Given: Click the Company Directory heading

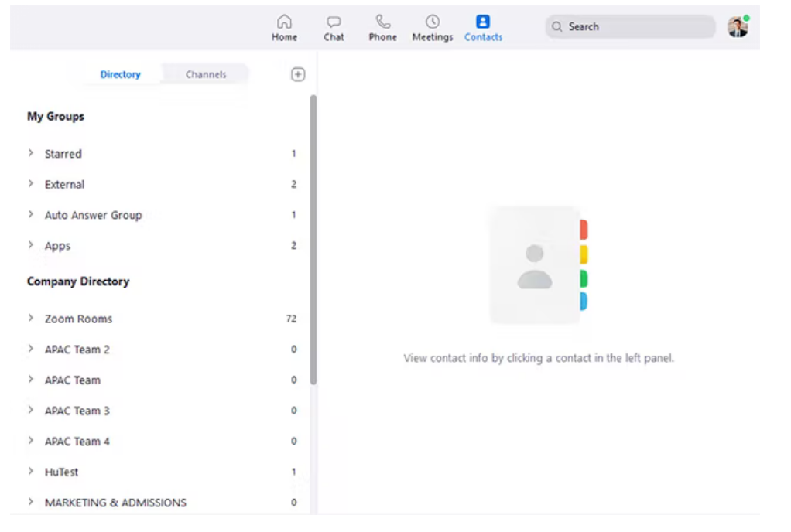Looking at the screenshot, I should [x=78, y=281].
